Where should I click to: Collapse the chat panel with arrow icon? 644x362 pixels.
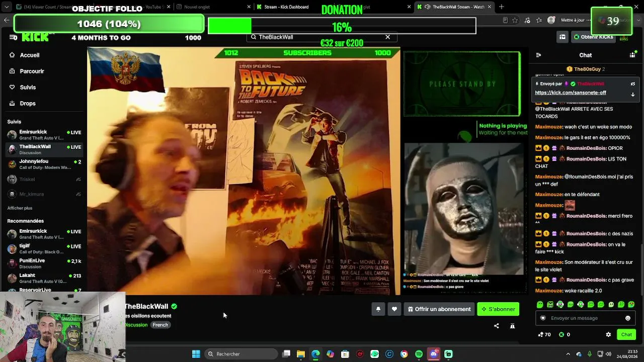click(x=538, y=55)
